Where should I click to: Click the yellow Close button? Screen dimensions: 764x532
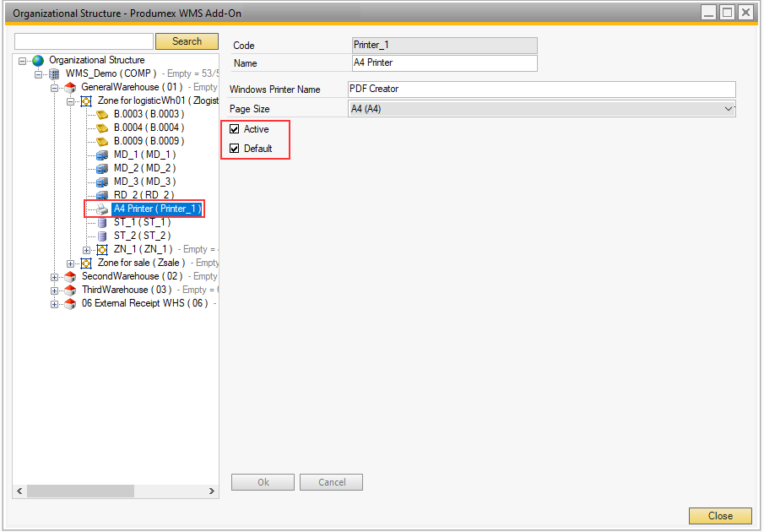tap(720, 516)
